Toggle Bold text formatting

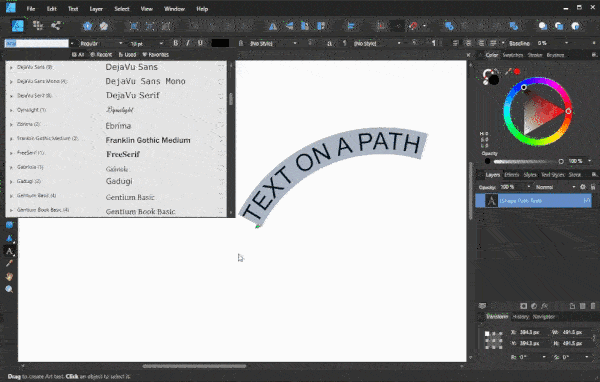coord(176,43)
